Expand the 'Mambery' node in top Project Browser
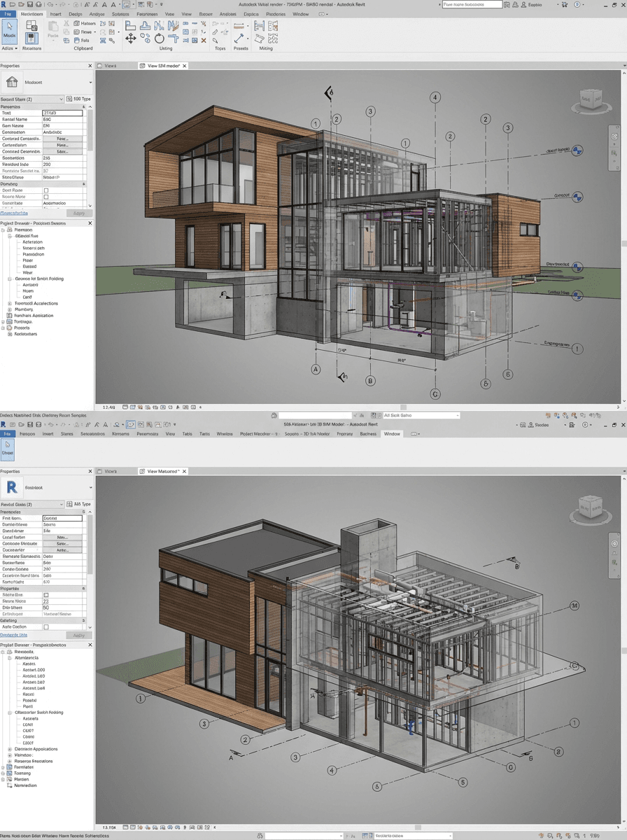The image size is (627, 840). click(x=10, y=309)
